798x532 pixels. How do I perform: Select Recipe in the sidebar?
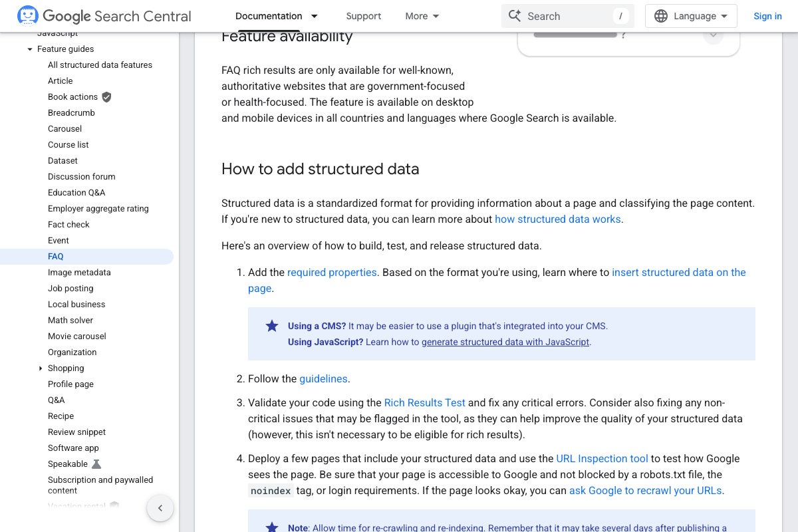(61, 416)
